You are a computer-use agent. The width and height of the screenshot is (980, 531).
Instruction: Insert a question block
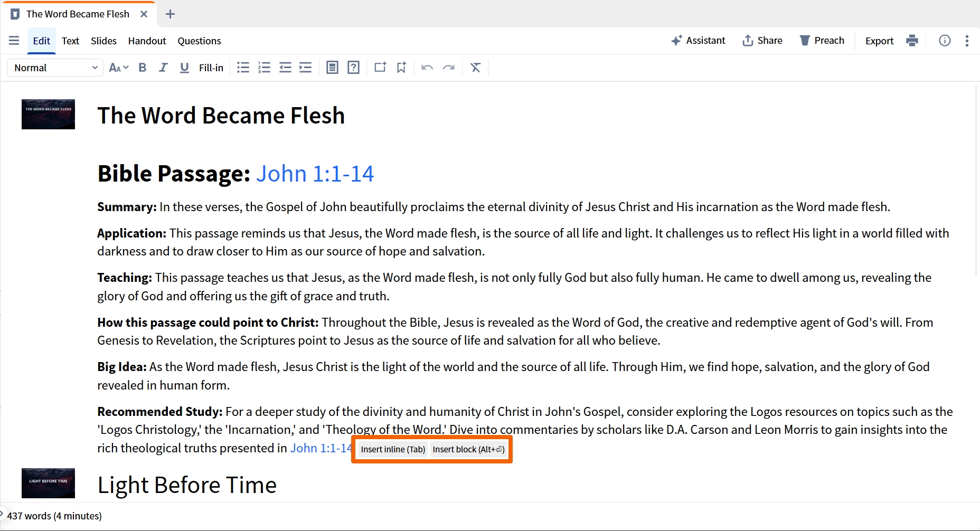(x=354, y=68)
